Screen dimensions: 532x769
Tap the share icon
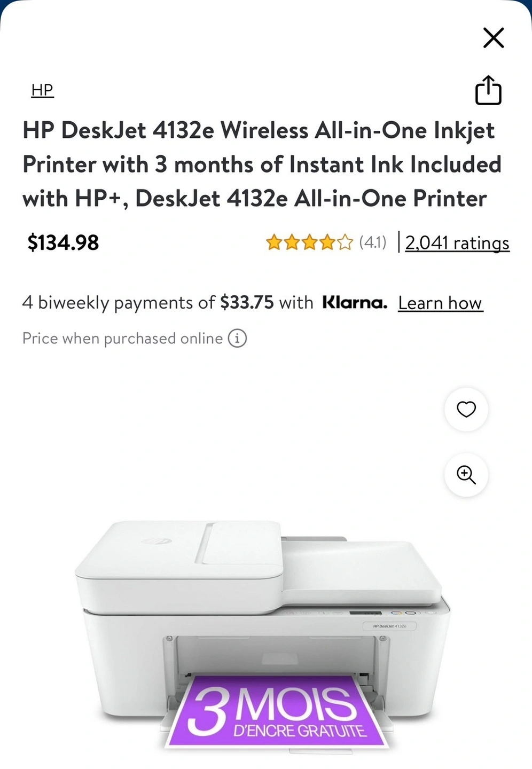(x=488, y=90)
